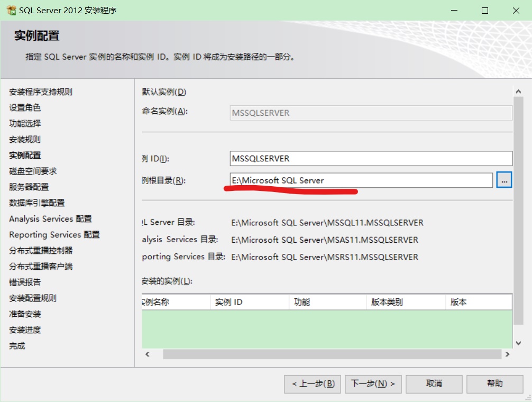Select the 分布式重播客户端 step
Screen dimensions: 532x402
click(41, 266)
